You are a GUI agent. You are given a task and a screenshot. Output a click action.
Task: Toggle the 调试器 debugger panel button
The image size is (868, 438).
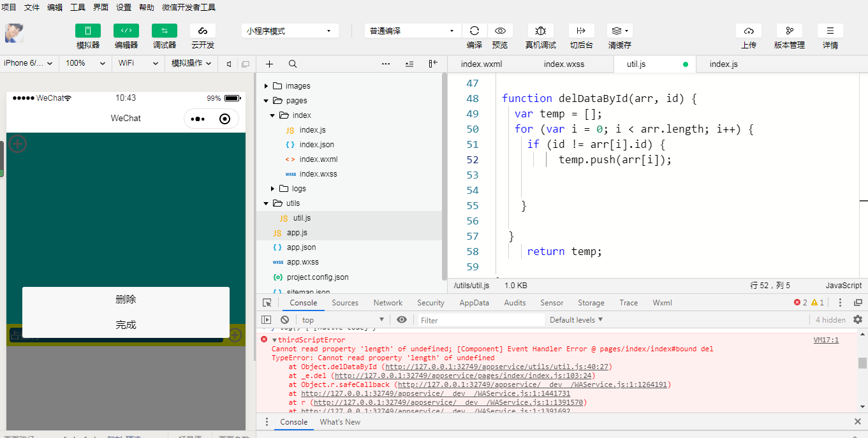click(165, 31)
